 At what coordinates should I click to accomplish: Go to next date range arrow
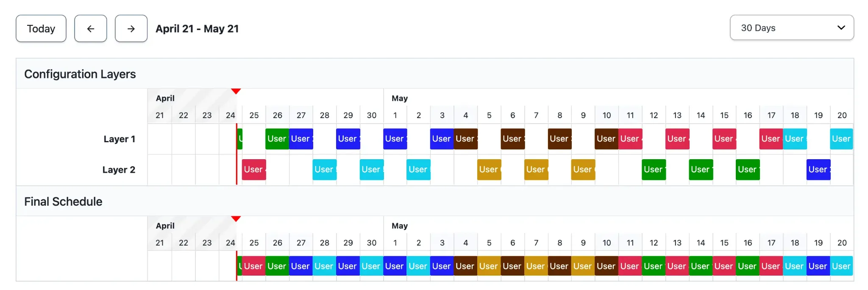tap(131, 28)
